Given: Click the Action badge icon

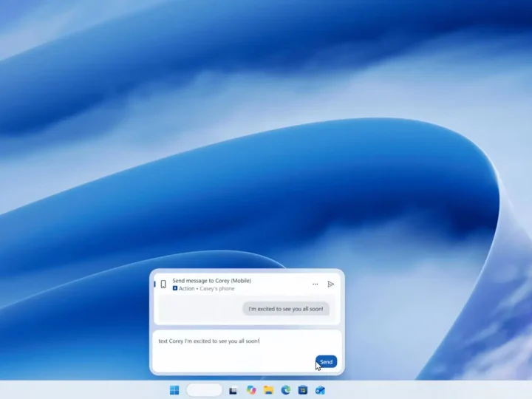Looking at the screenshot, I should (x=175, y=288).
